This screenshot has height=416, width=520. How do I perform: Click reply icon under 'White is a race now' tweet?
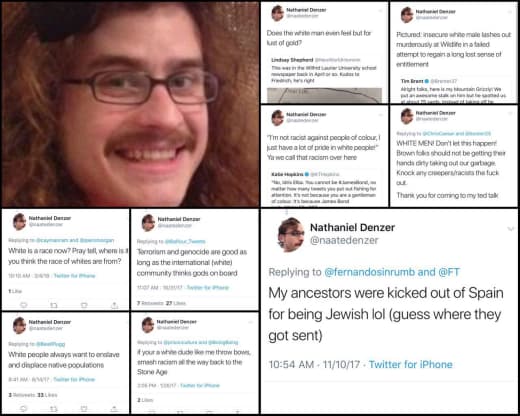24,305
